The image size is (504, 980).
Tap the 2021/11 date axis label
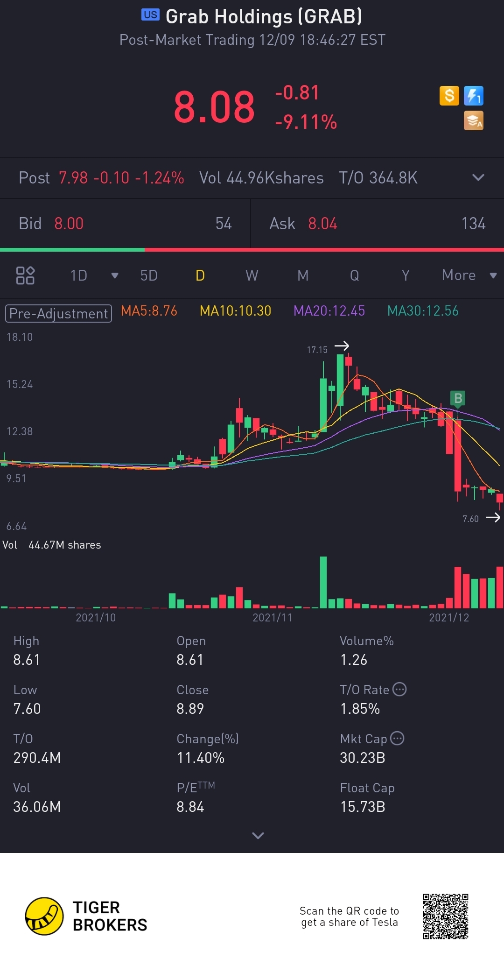(x=272, y=618)
